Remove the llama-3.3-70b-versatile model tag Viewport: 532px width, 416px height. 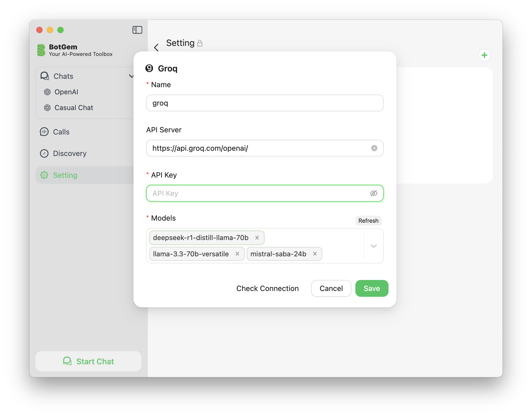tap(237, 254)
